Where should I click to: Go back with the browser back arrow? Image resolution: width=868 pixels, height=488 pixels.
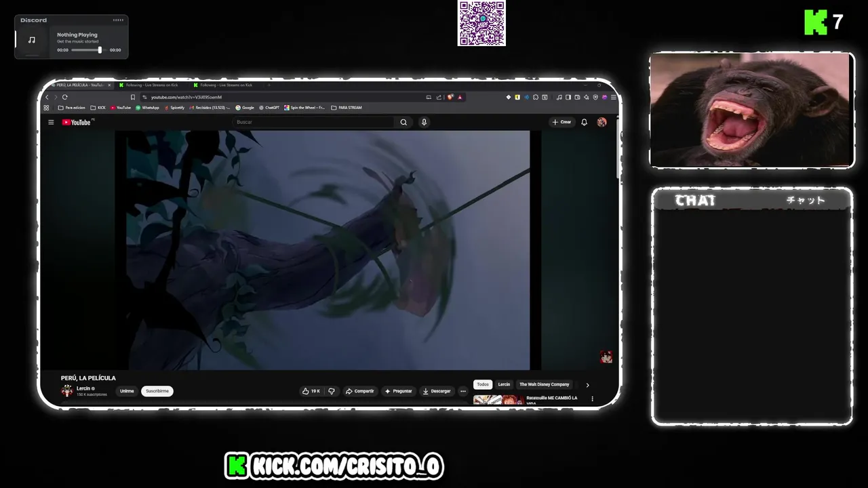pyautogui.click(x=47, y=97)
